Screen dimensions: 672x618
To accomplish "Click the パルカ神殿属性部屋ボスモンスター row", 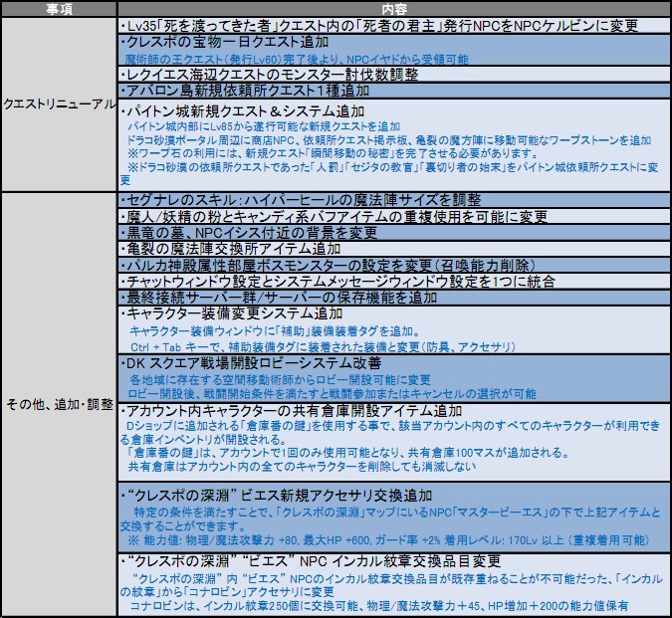I will click(x=394, y=265).
